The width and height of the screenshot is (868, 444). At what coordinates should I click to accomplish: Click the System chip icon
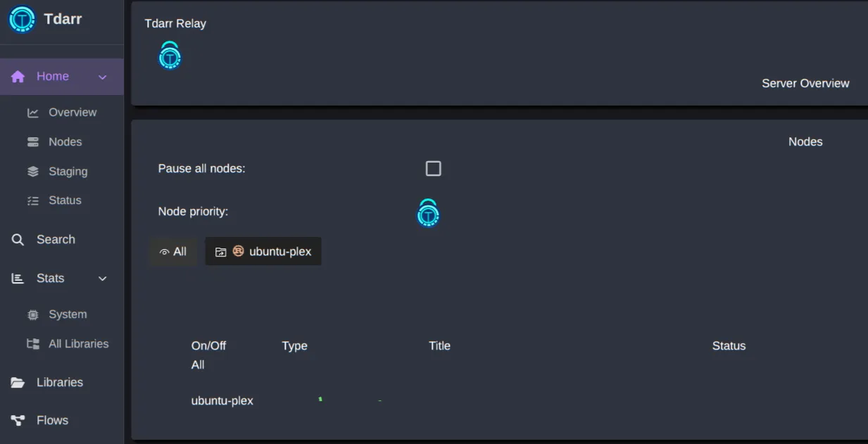click(x=33, y=315)
